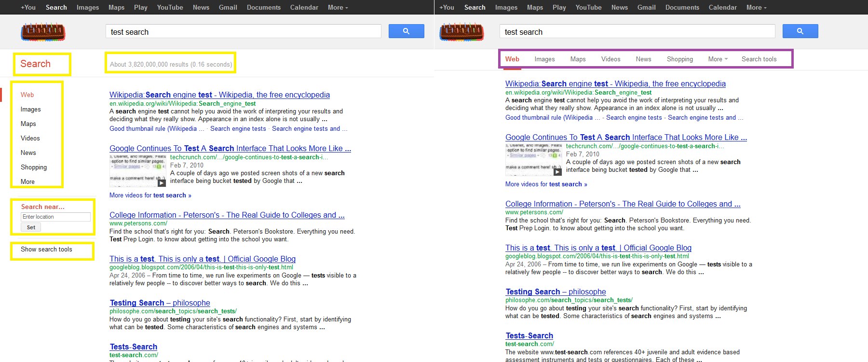Click the Set location button

click(x=31, y=227)
